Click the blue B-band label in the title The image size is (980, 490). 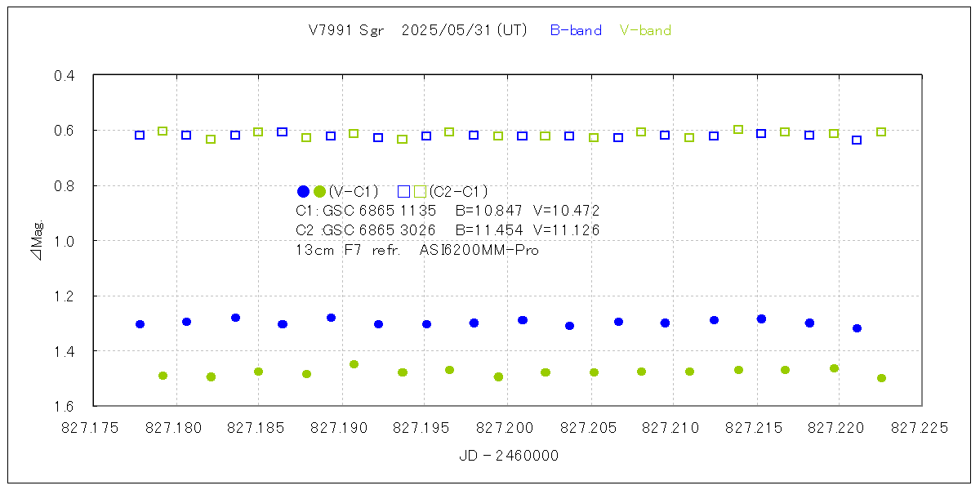click(x=576, y=31)
